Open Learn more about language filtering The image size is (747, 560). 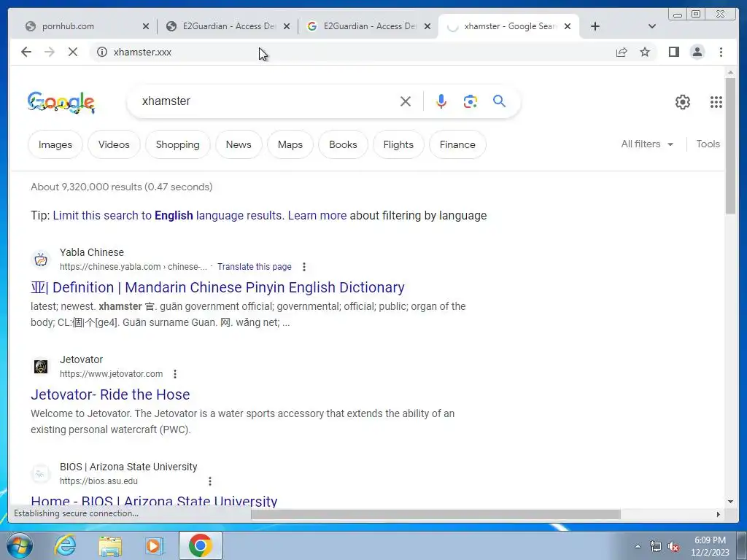(317, 215)
